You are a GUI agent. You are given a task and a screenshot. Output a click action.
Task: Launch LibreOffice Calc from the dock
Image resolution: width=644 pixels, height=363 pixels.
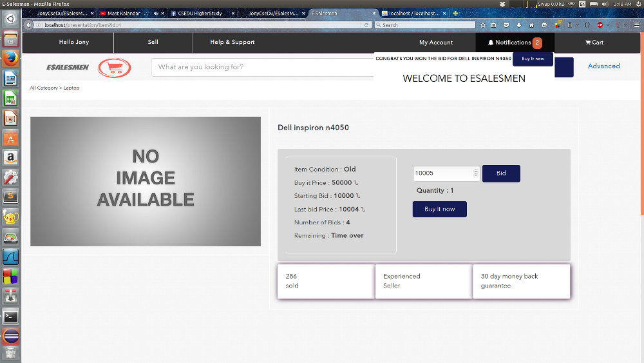click(x=11, y=99)
